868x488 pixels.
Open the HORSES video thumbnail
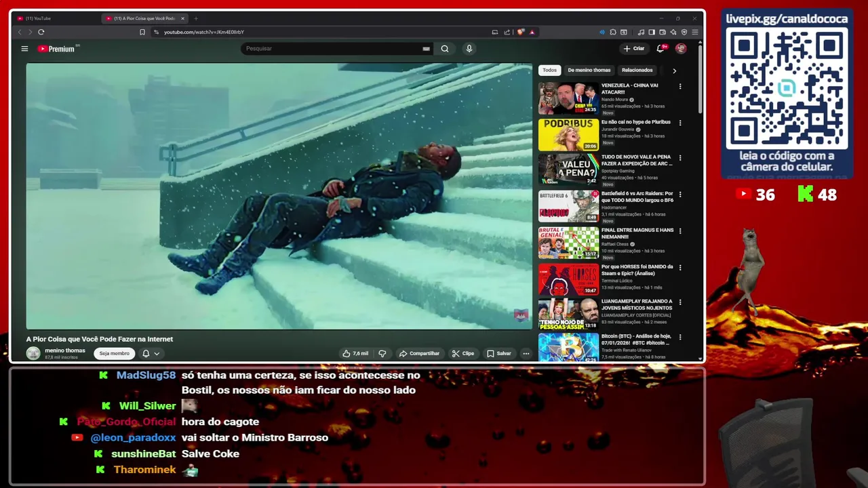click(568, 279)
